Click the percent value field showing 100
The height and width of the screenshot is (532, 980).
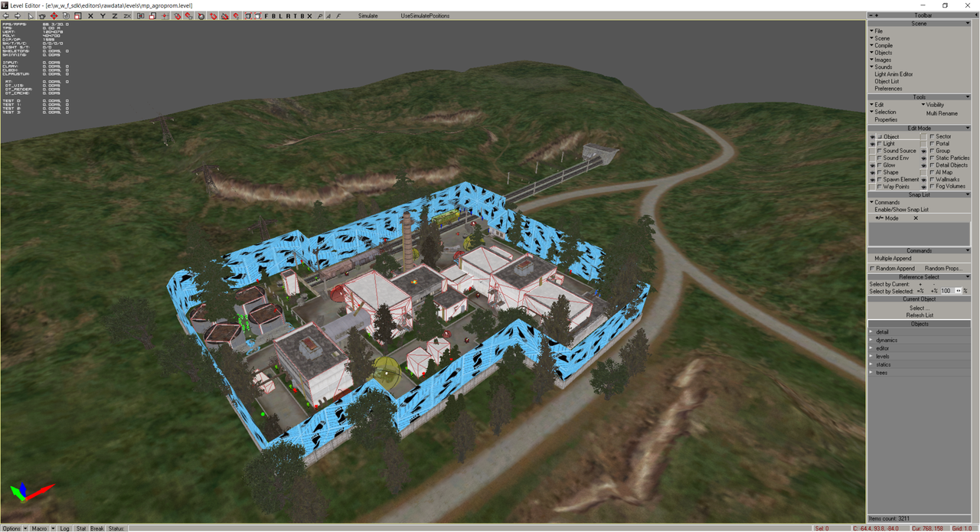tap(946, 291)
